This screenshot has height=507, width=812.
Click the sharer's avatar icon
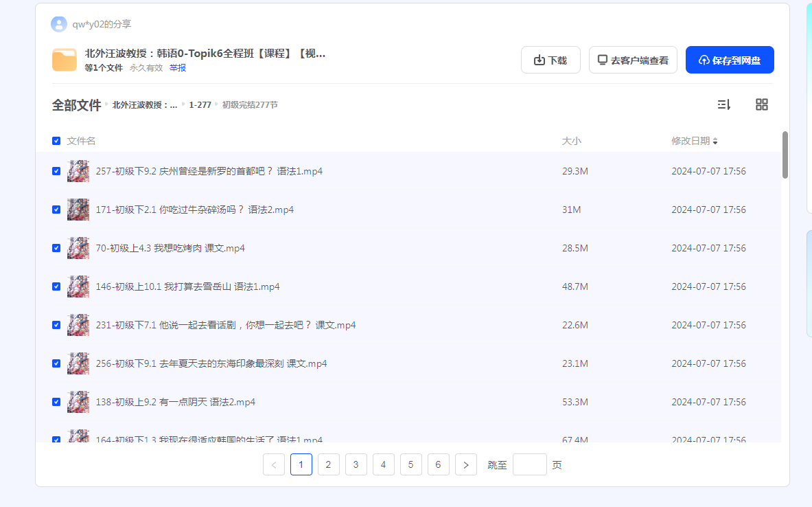pos(59,24)
